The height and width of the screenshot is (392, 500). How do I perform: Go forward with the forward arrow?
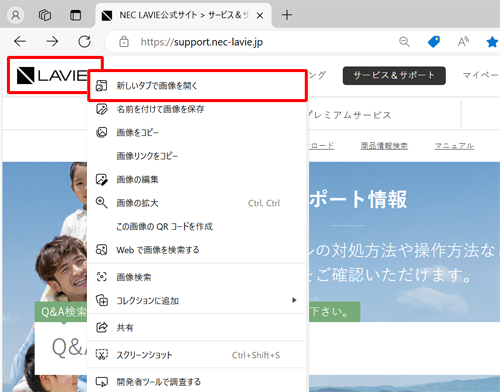coord(52,41)
